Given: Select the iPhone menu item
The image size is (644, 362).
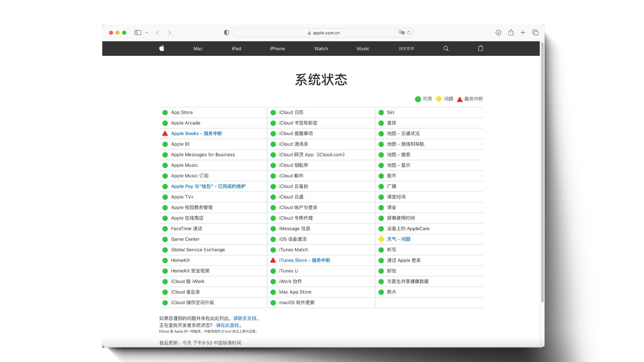Looking at the screenshot, I should [x=277, y=48].
